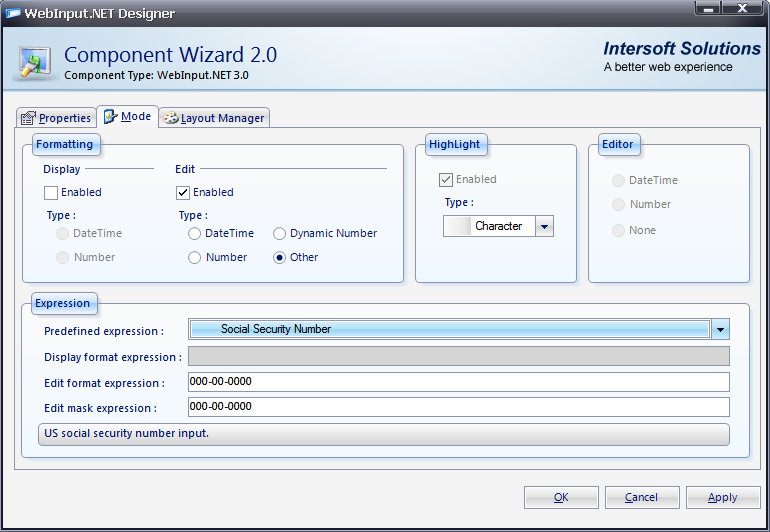This screenshot has width=770, height=532.
Task: Expand the Predefined expression dropdown
Action: pyautogui.click(x=720, y=329)
